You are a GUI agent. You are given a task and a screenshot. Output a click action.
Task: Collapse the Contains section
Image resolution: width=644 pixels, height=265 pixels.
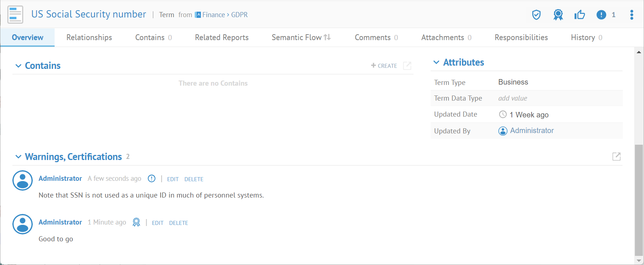pyautogui.click(x=18, y=66)
